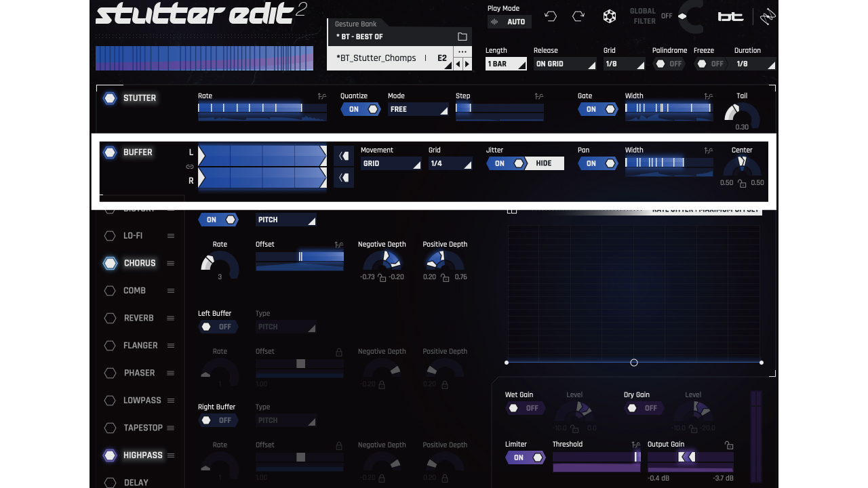Image resolution: width=868 pixels, height=488 pixels.
Task: Open the gesture options via ellipsis button
Action: point(462,51)
